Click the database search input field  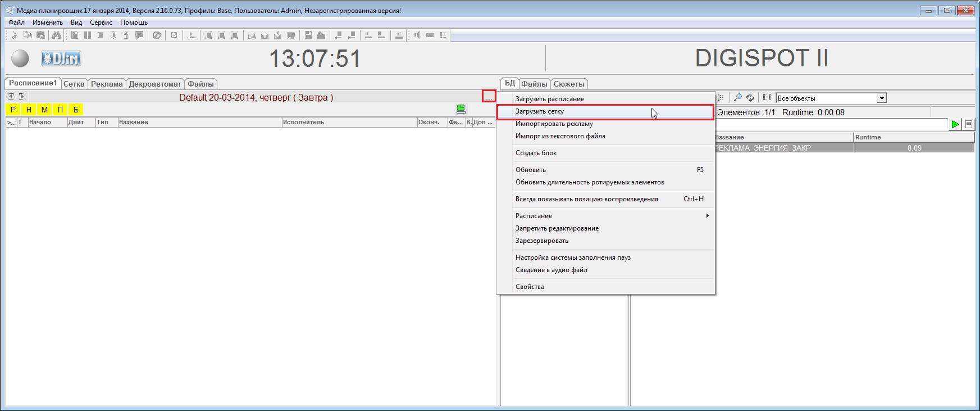[831, 124]
